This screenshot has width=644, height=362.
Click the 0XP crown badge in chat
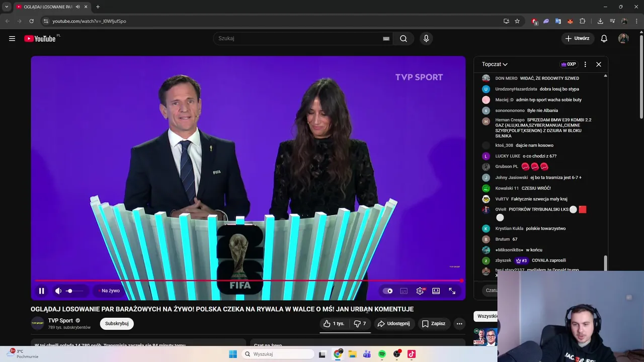coord(568,64)
